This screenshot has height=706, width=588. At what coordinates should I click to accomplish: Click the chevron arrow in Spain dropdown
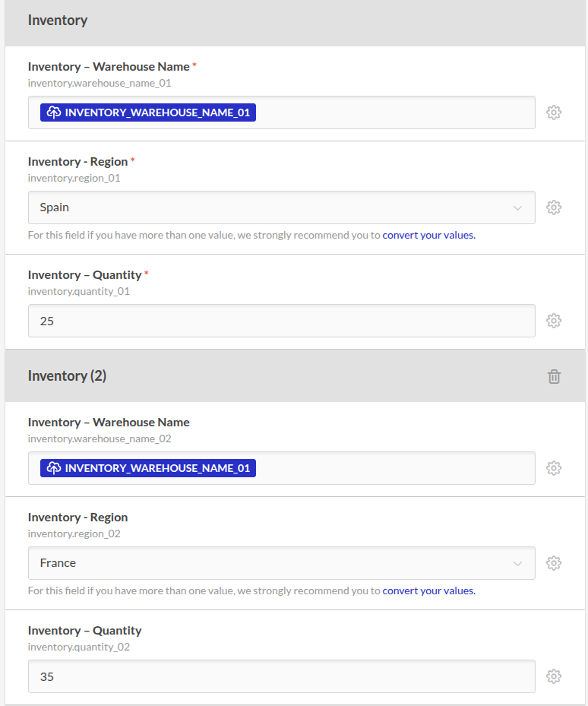518,208
